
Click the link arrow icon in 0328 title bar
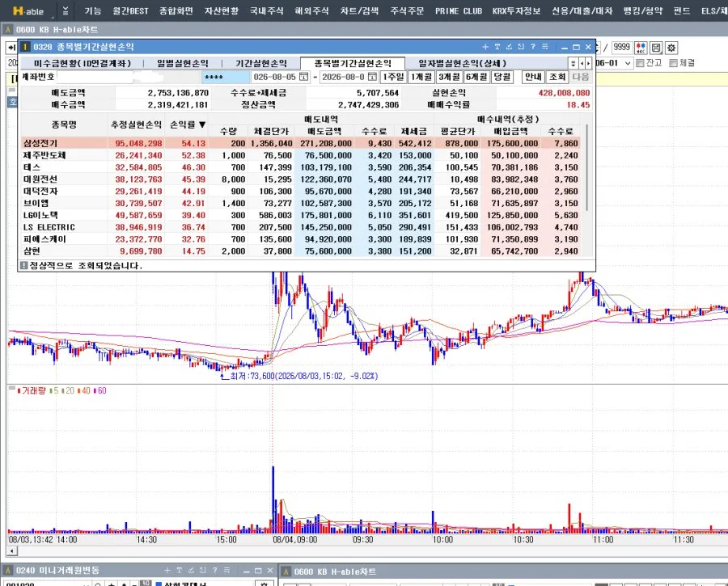pyautogui.click(x=510, y=47)
